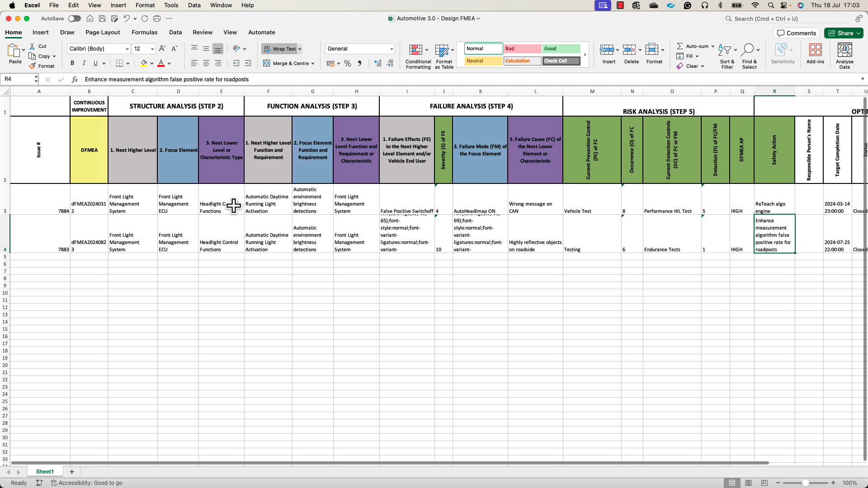Open the number format General dropdown
The height and width of the screenshot is (488, 868).
click(x=392, y=49)
